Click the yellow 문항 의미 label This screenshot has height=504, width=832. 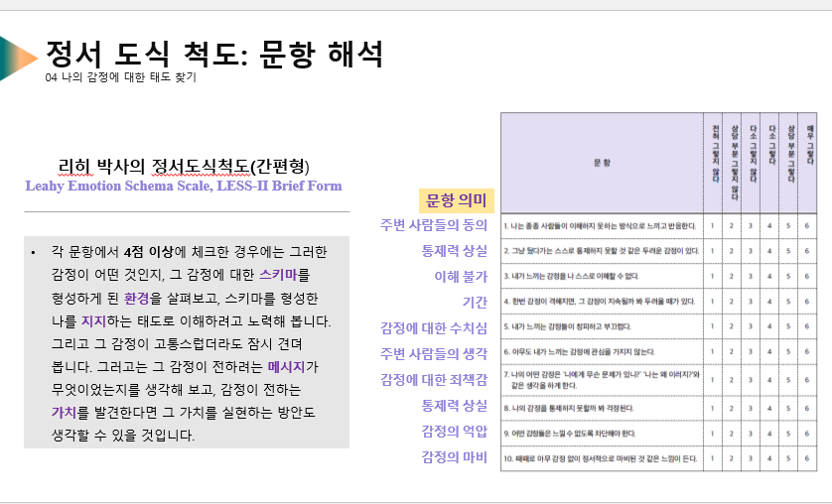coord(457,200)
